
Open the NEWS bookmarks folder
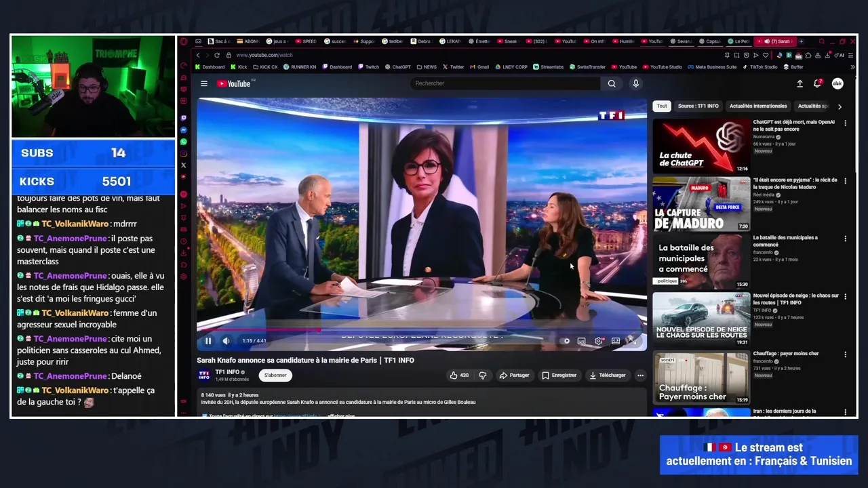(x=427, y=67)
